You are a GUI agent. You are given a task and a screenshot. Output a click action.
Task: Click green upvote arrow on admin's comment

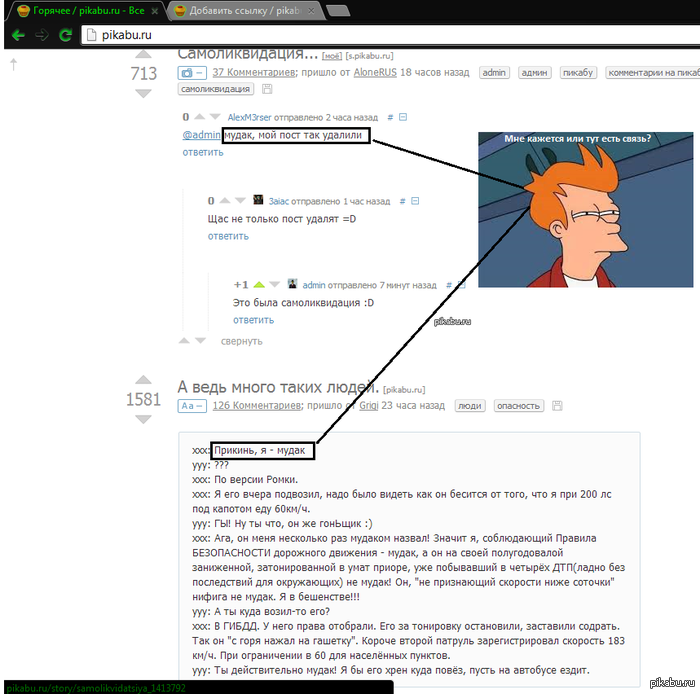click(x=259, y=284)
